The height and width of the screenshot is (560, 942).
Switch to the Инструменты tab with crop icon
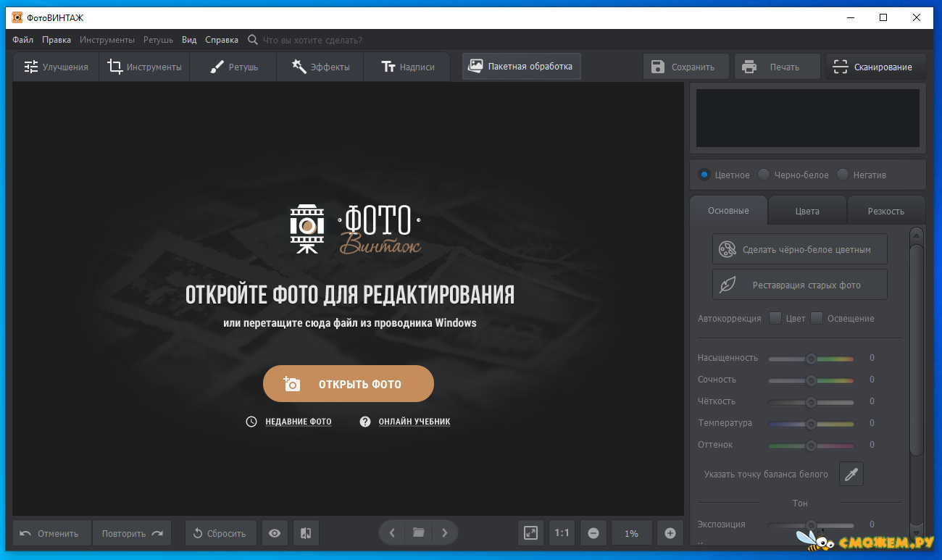point(144,67)
